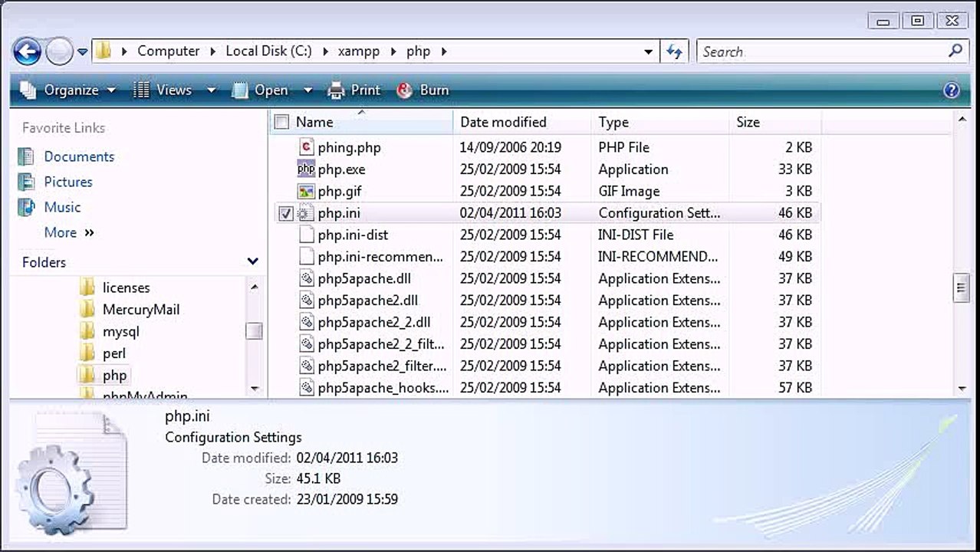Select xampp in the address path
The height and width of the screenshot is (552, 980).
click(x=359, y=51)
